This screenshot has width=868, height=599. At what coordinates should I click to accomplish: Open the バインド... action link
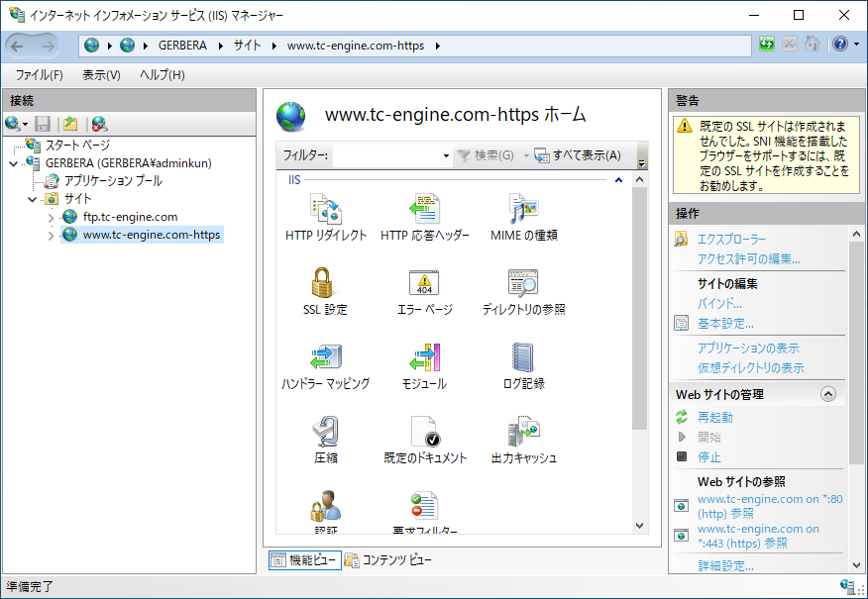pos(719,303)
